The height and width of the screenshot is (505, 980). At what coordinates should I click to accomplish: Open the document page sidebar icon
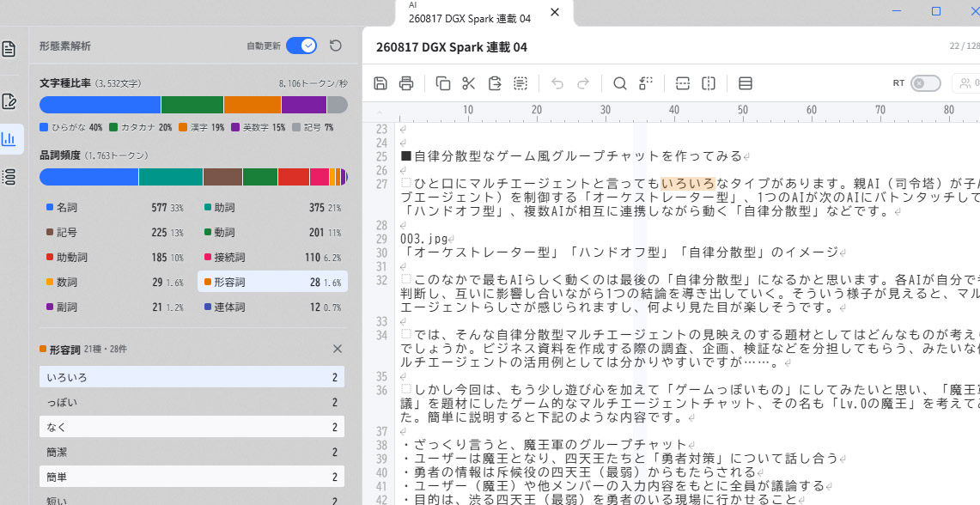point(9,49)
